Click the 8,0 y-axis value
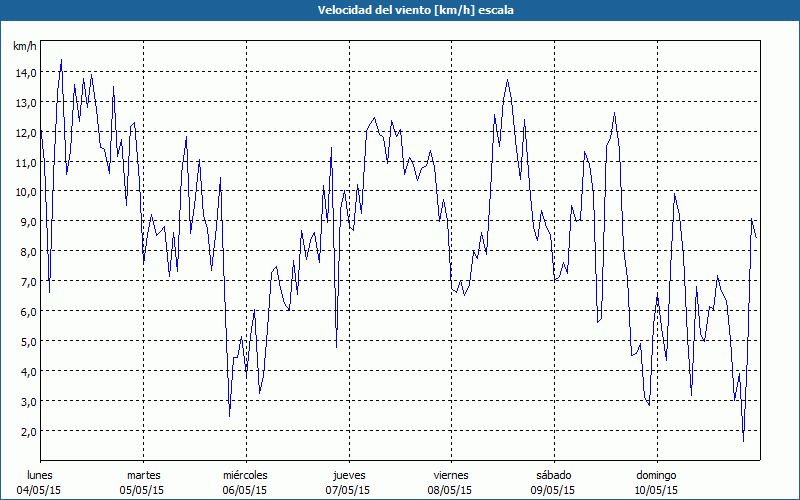 pos(28,252)
